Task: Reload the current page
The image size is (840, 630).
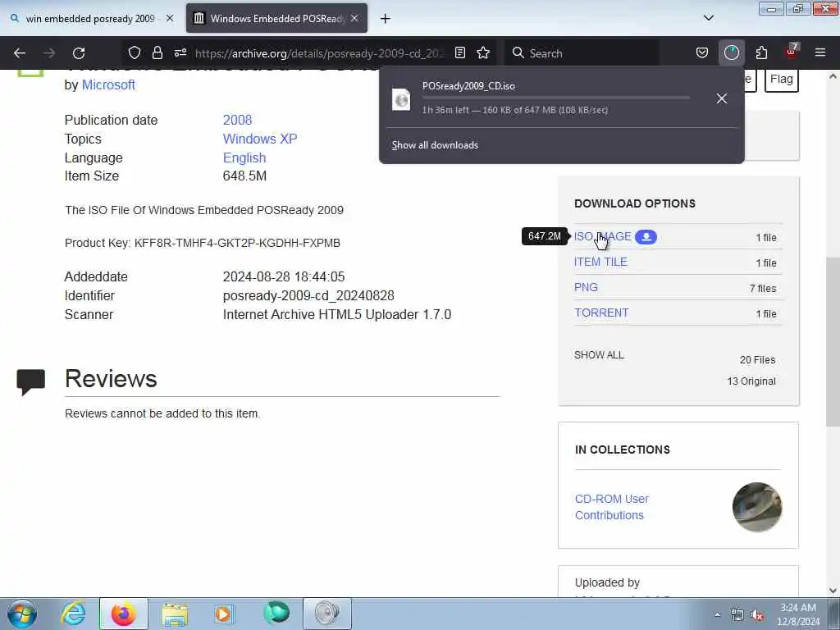Action: [79, 53]
